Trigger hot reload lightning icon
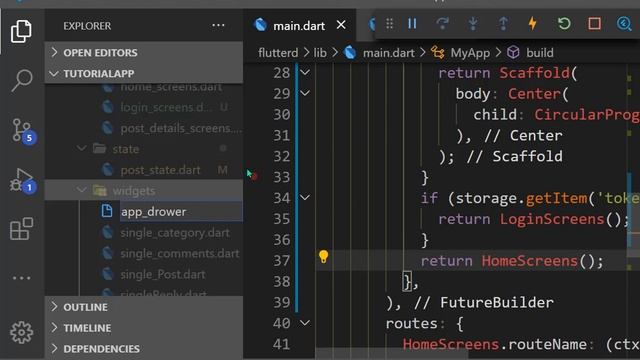 pos(533,24)
